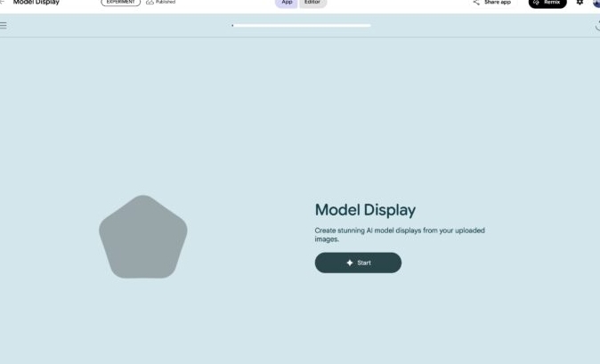Click the Published status label
Viewport: 600px width, 364px height.
point(166,3)
